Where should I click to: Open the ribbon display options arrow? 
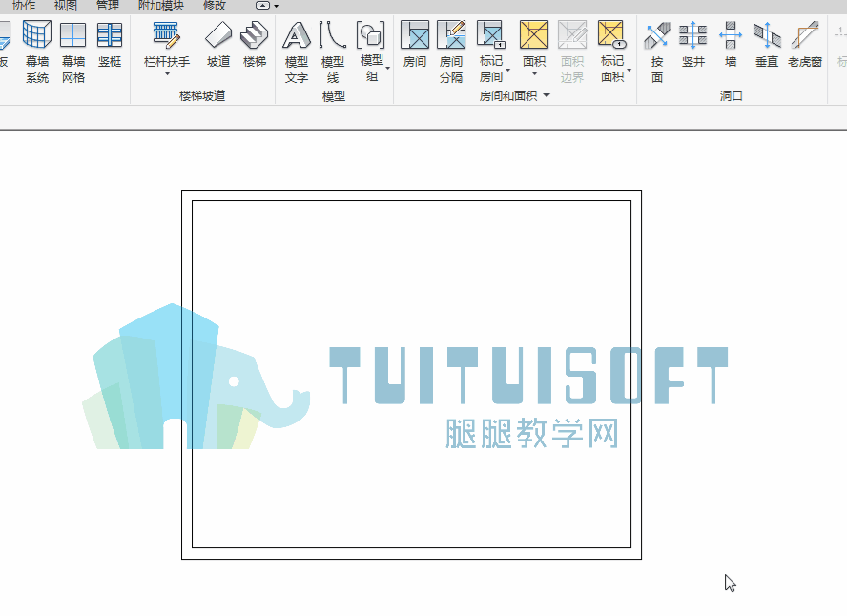[x=276, y=6]
